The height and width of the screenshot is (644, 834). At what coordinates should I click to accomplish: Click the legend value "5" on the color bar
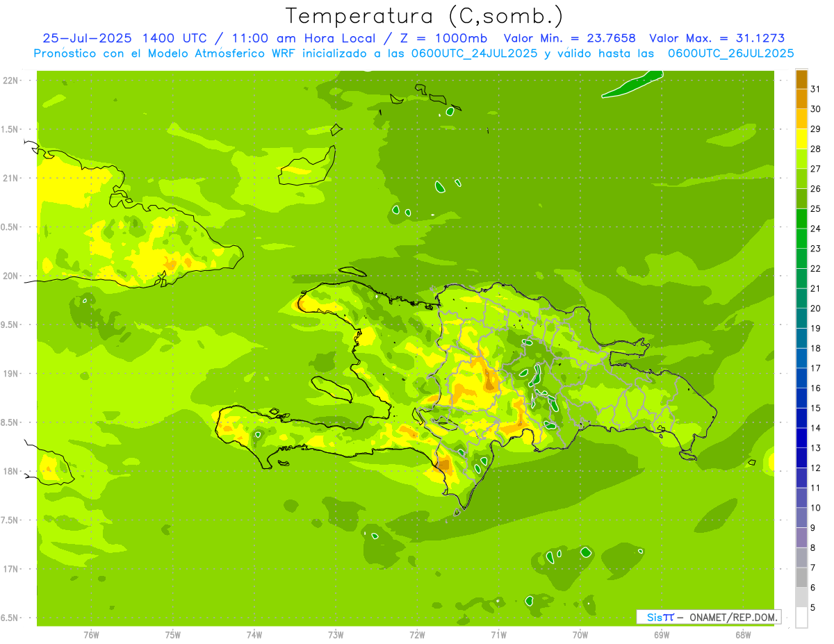pos(813,608)
